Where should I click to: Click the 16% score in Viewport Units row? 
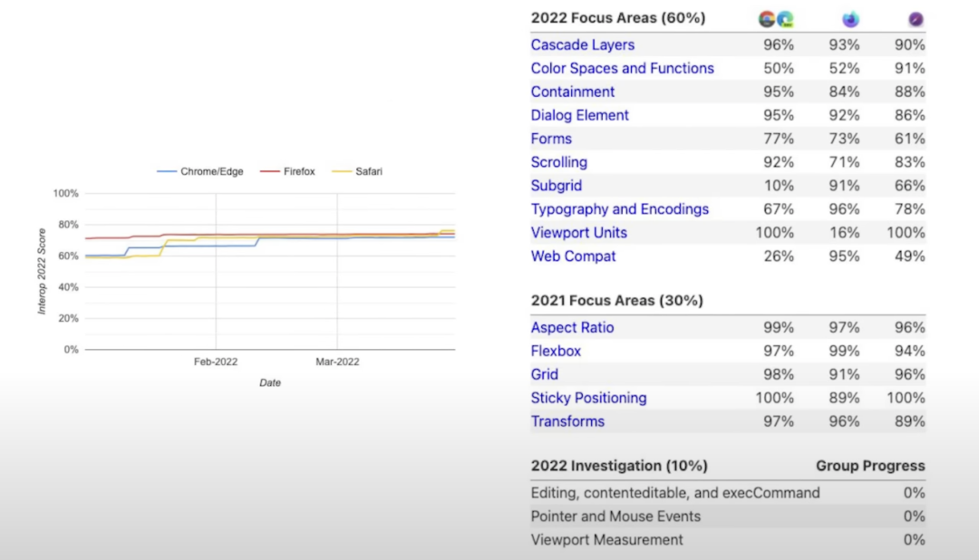[844, 233]
